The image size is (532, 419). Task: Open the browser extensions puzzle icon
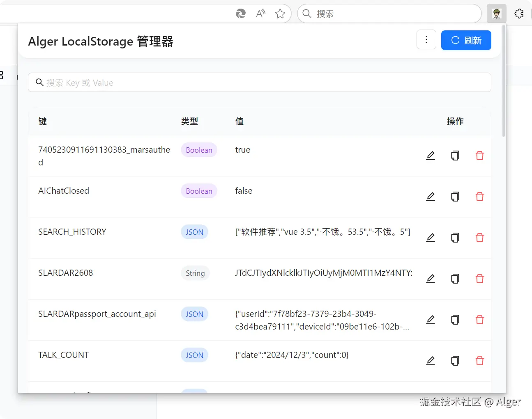519,14
